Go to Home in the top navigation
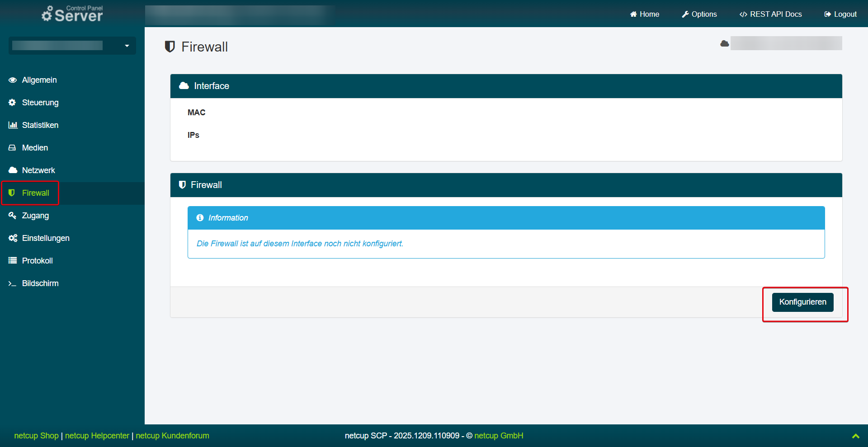This screenshot has height=447, width=868. pyautogui.click(x=645, y=14)
